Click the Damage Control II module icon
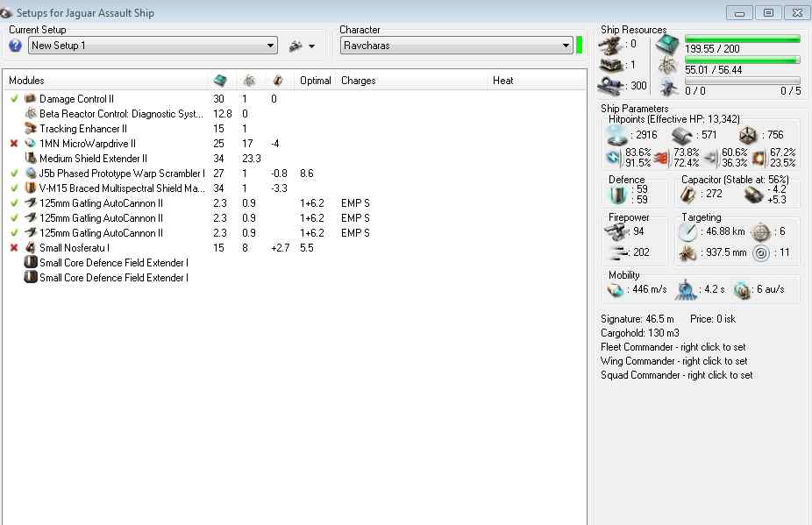 [x=31, y=98]
